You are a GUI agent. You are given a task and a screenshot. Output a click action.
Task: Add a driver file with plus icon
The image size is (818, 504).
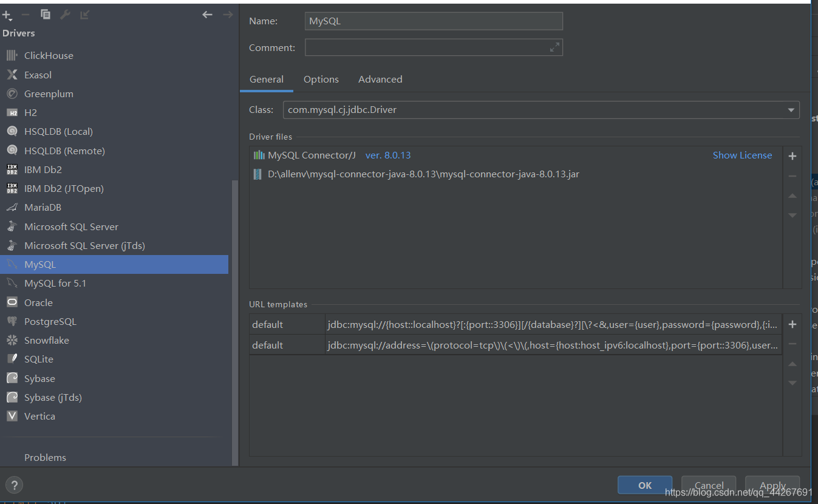792,156
